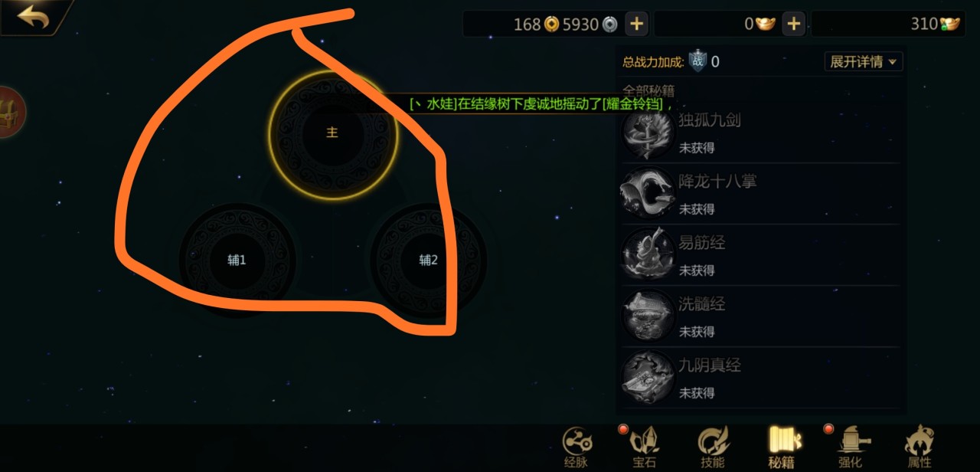Expand the 展开详情 dropdown
The height and width of the screenshot is (472, 980).
tap(864, 61)
